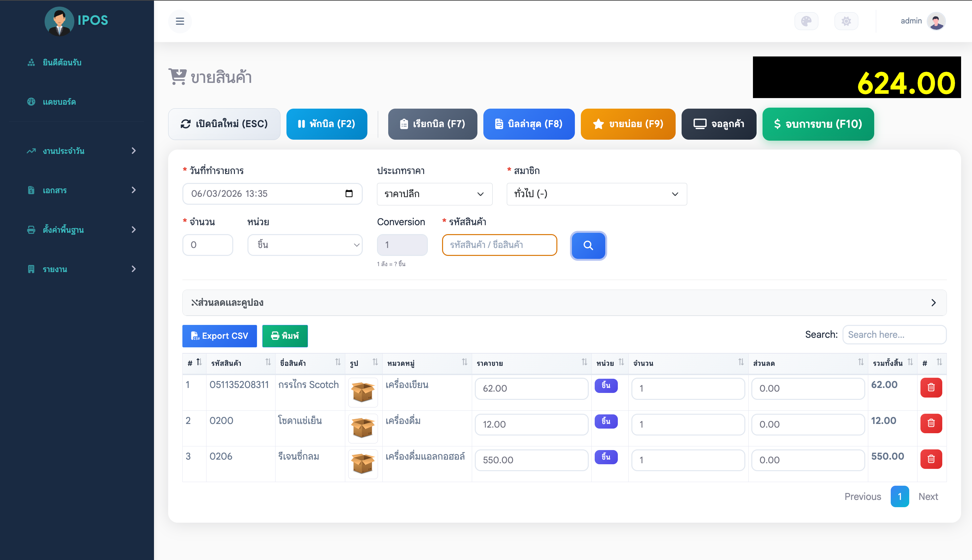
Task: Open the สมาชิก member dropdown
Action: [x=596, y=194]
